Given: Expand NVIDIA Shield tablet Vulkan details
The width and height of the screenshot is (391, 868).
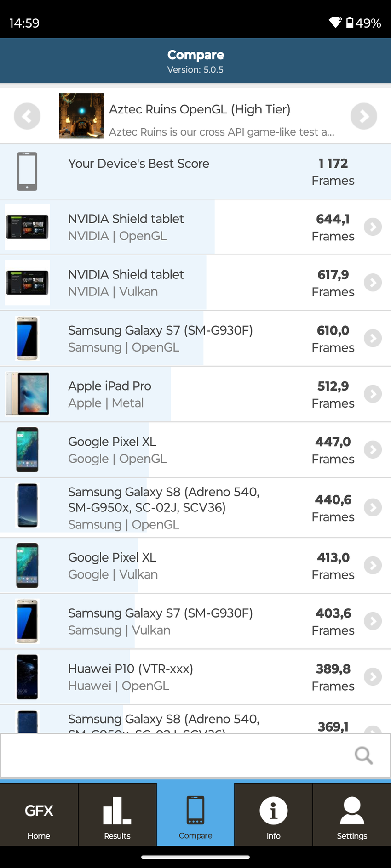Looking at the screenshot, I should [373, 283].
